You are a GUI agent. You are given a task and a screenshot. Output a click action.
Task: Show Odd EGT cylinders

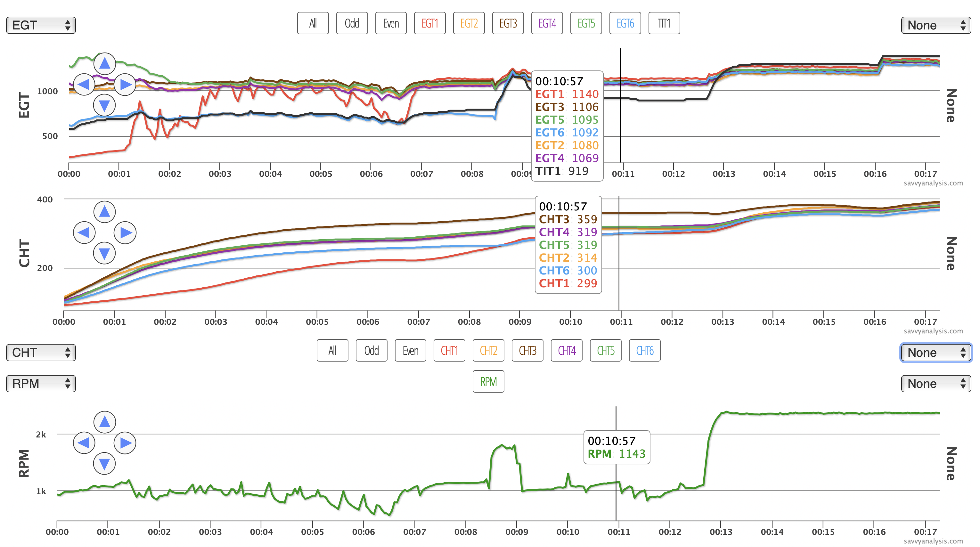352,23
